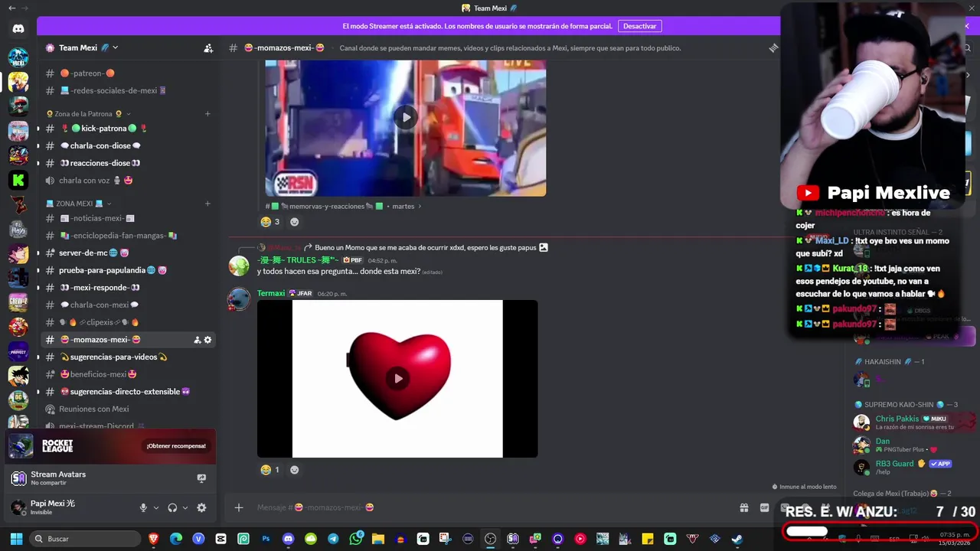980x551 pixels.
Task: Open headphone output options arrow
Action: (185, 507)
